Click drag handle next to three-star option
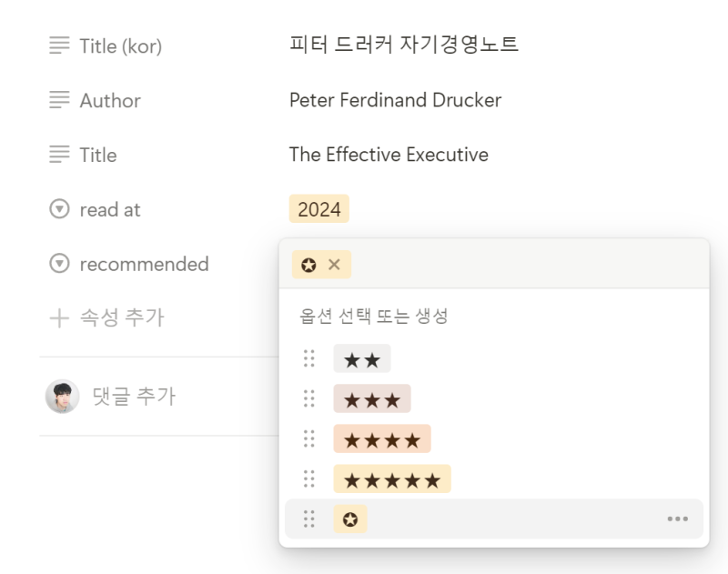Image resolution: width=728 pixels, height=574 pixels. click(308, 398)
